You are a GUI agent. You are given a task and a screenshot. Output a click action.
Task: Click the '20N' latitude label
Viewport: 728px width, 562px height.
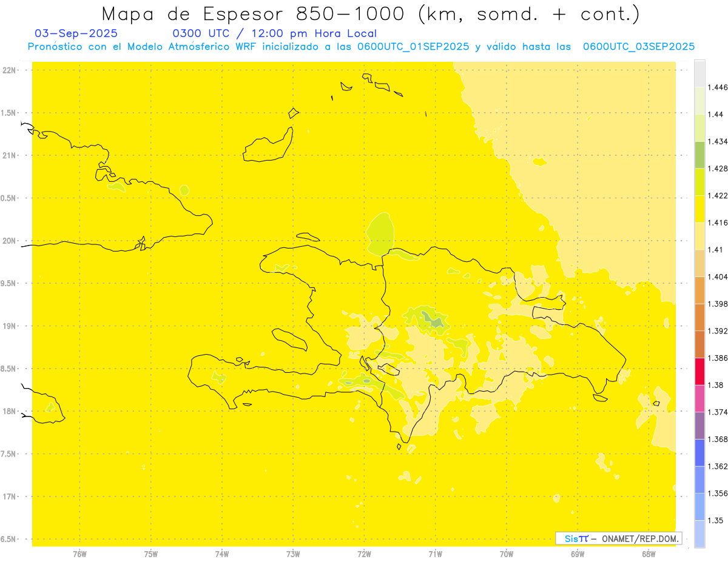click(x=8, y=241)
